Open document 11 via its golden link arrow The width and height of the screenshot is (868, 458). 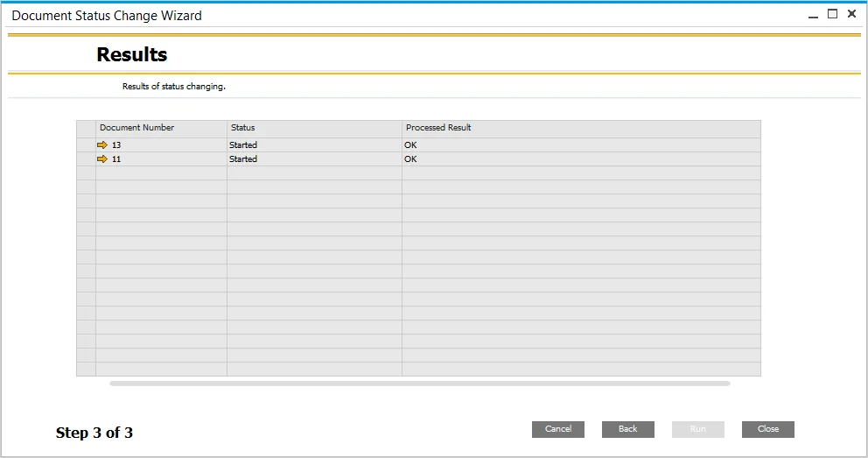click(x=102, y=159)
